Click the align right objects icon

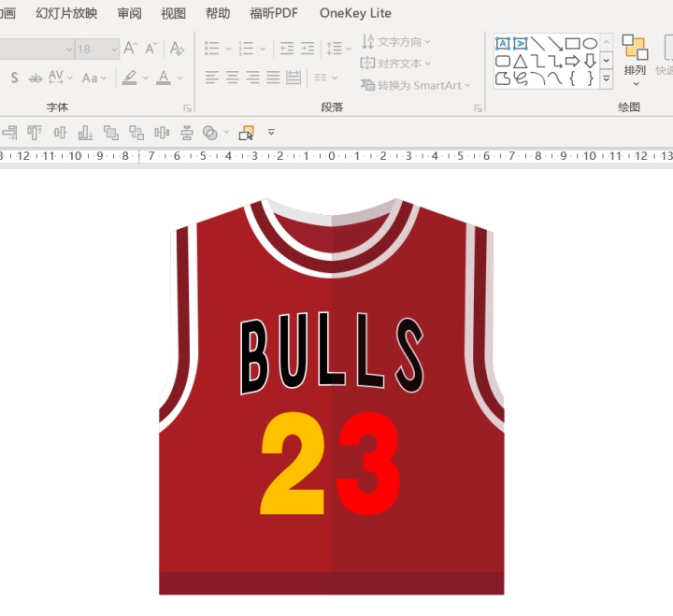(9, 132)
